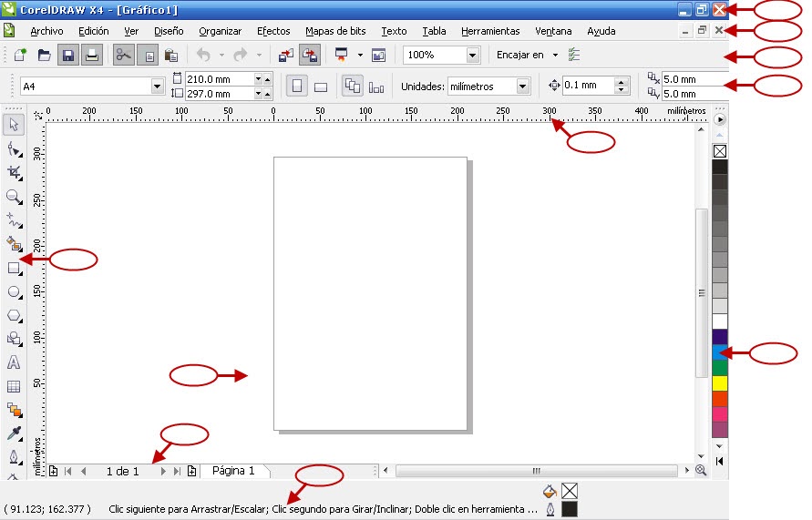Open the zoom navigator at scrollbar corner

coord(701,470)
